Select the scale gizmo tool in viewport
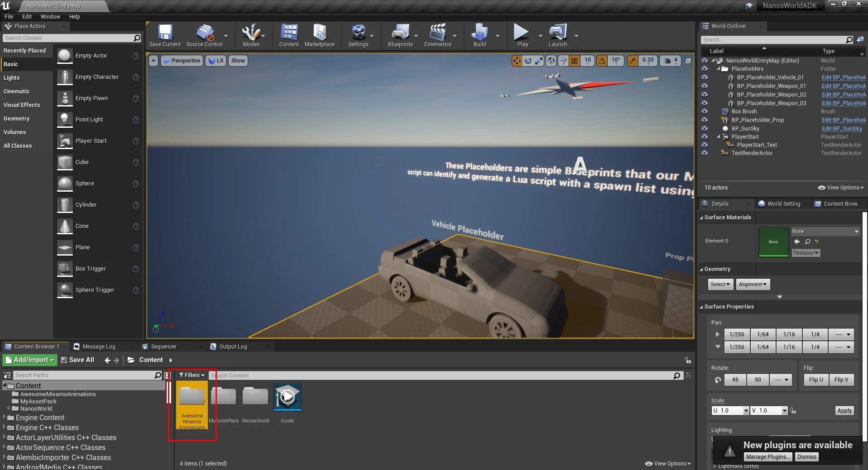 point(539,61)
